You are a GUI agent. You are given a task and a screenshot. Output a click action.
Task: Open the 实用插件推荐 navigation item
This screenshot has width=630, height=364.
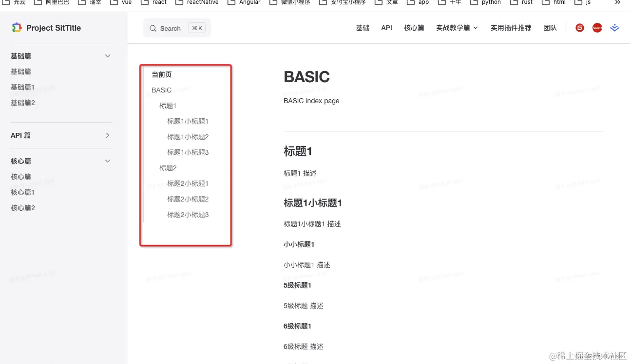point(511,28)
